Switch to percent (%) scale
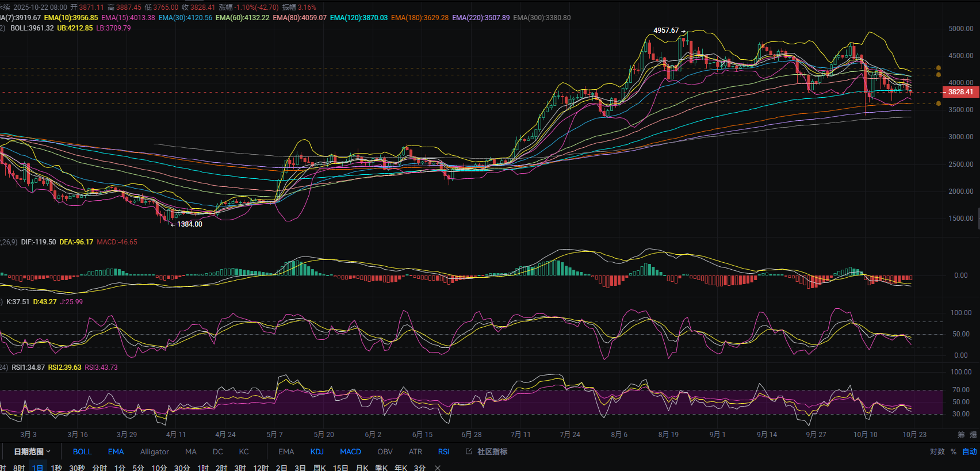The width and height of the screenshot is (980, 471). point(954,451)
